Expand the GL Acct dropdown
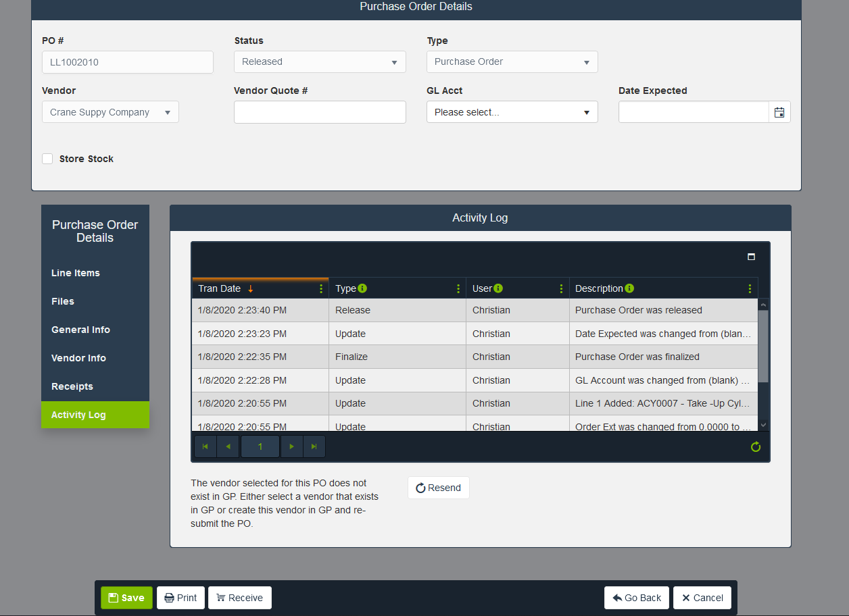The image size is (849, 616). (512, 112)
